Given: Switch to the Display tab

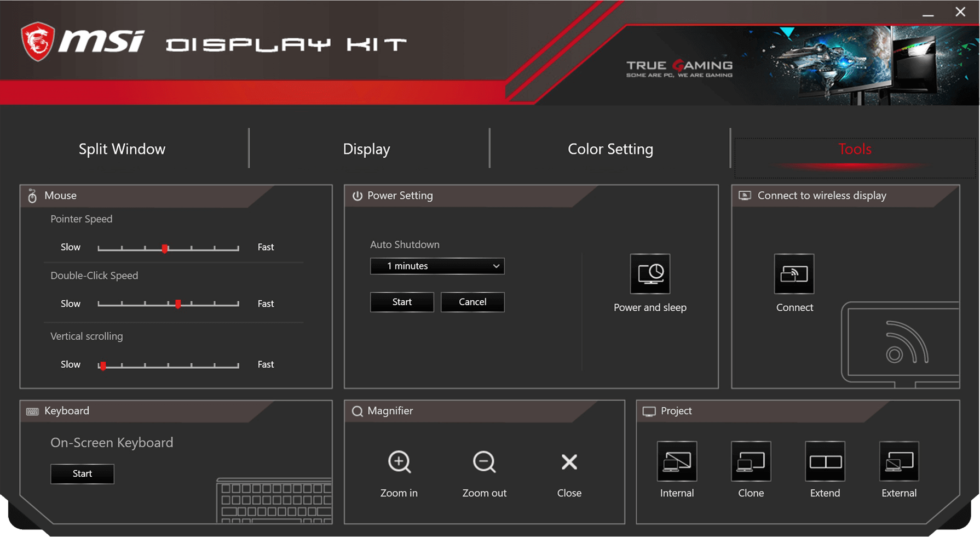Looking at the screenshot, I should tap(366, 149).
